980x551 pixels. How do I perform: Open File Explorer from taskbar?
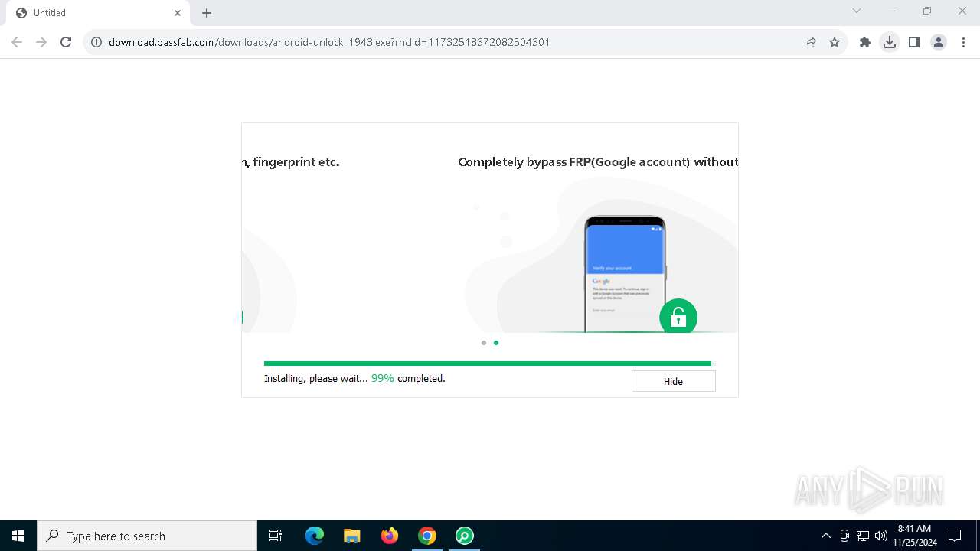[352, 536]
